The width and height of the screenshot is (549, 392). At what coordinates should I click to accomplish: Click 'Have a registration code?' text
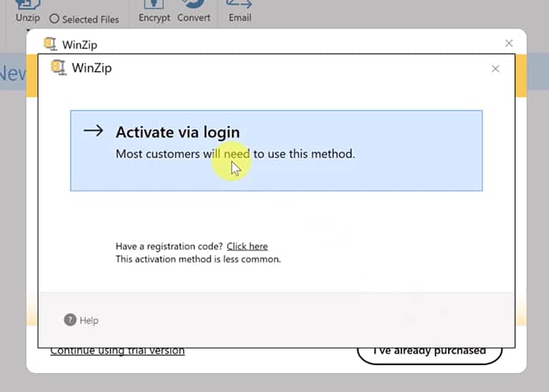coord(169,246)
